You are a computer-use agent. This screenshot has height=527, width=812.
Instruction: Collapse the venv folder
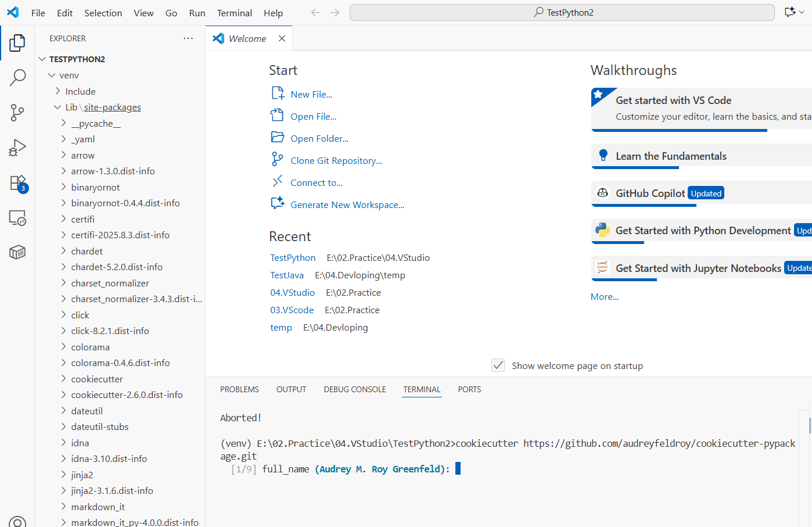point(52,76)
